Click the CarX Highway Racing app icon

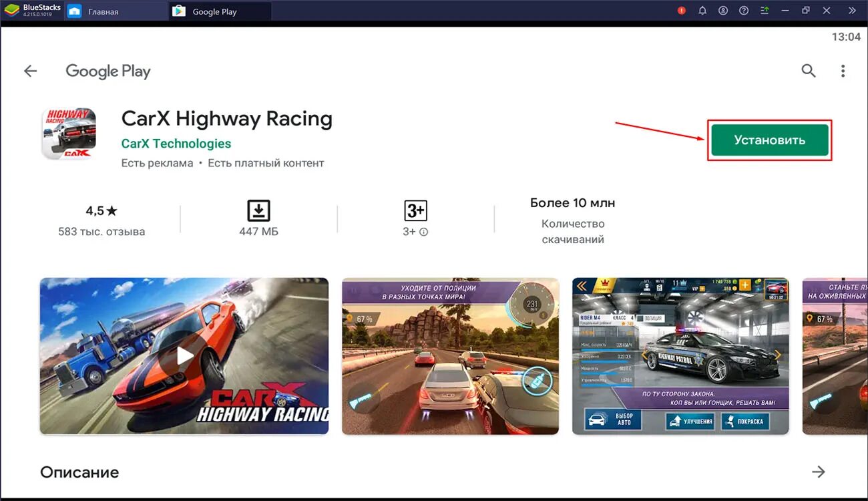click(69, 134)
